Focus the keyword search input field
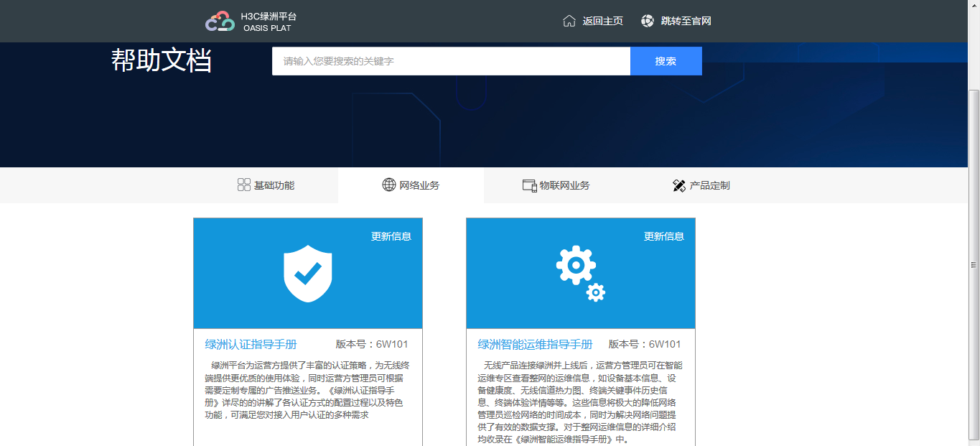 tap(451, 61)
